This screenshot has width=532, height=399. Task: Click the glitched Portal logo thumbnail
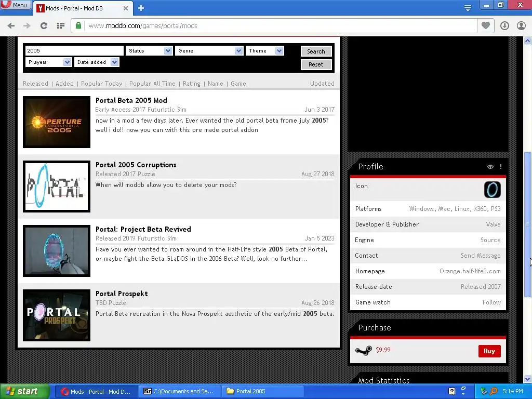57,187
